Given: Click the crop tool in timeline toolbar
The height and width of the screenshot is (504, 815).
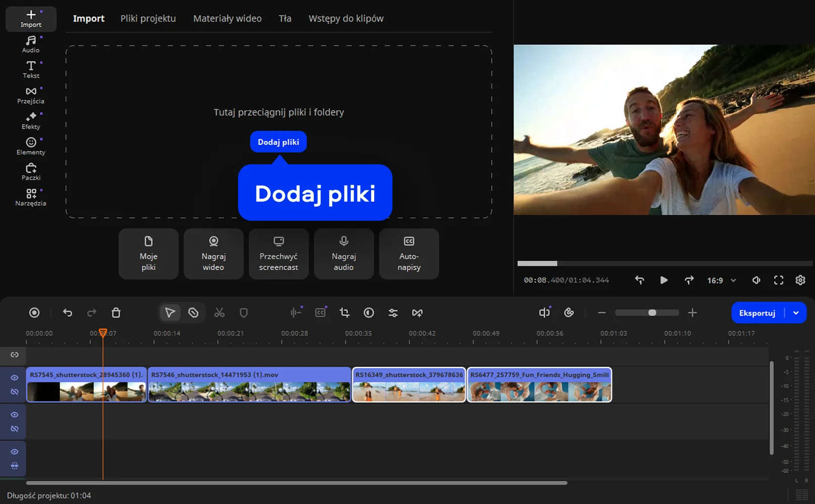Looking at the screenshot, I should click(344, 313).
